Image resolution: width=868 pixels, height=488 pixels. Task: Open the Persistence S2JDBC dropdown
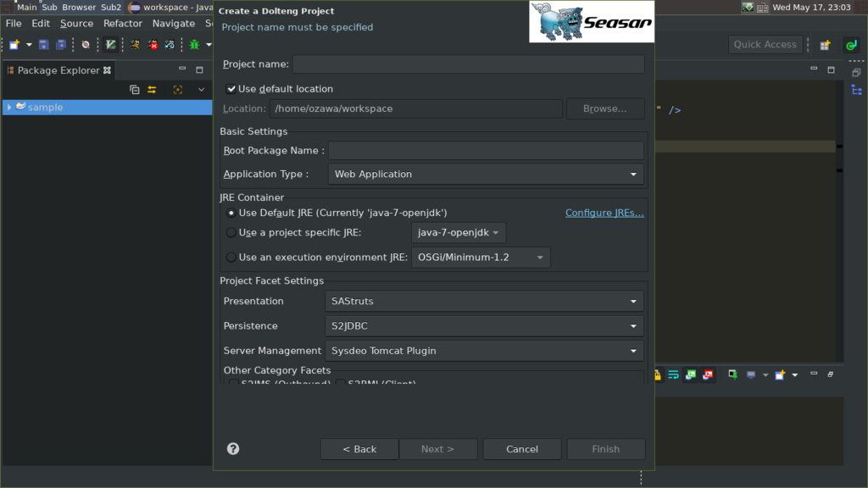click(484, 326)
